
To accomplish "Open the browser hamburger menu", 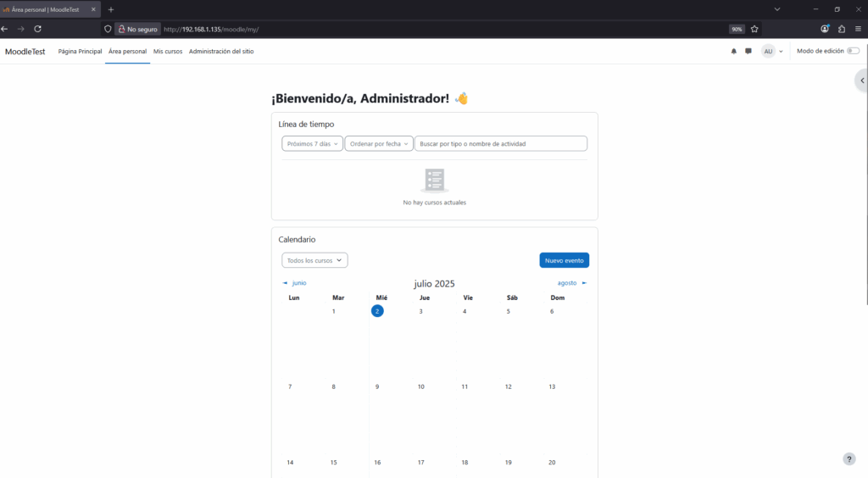I will (858, 29).
